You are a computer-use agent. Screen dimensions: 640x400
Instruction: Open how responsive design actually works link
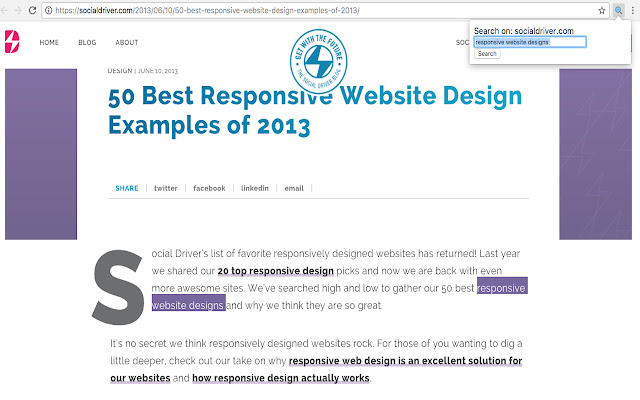tap(281, 378)
